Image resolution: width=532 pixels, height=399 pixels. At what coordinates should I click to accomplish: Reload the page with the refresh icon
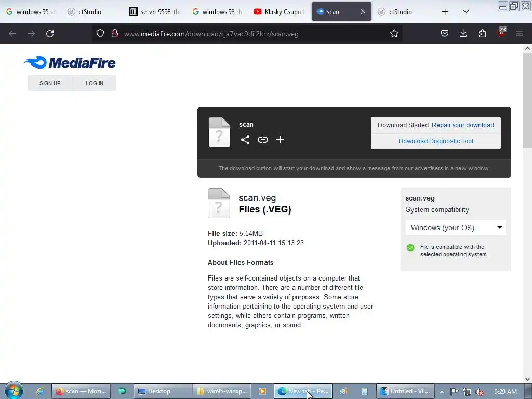[50, 34]
